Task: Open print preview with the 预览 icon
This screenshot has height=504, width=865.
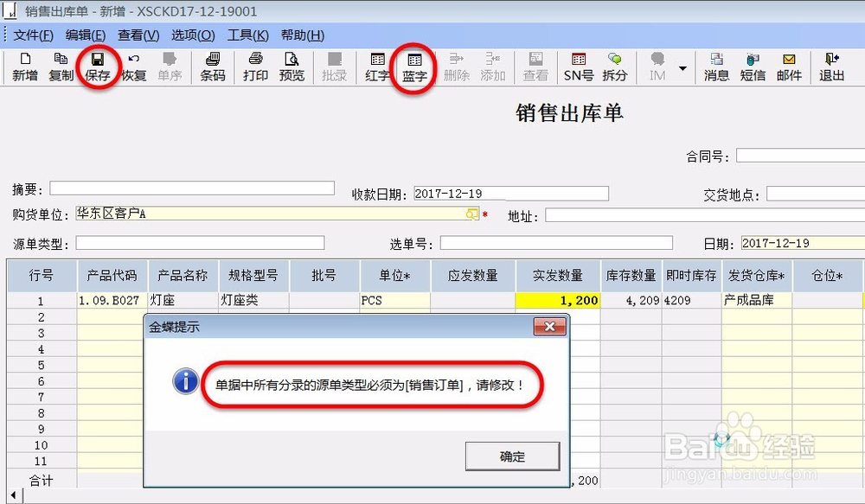Action: coord(292,67)
